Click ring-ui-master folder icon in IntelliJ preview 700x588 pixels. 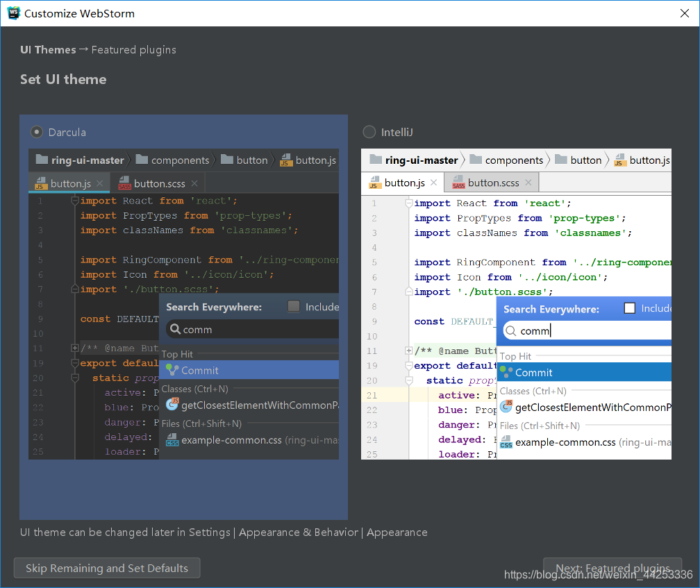point(376,159)
